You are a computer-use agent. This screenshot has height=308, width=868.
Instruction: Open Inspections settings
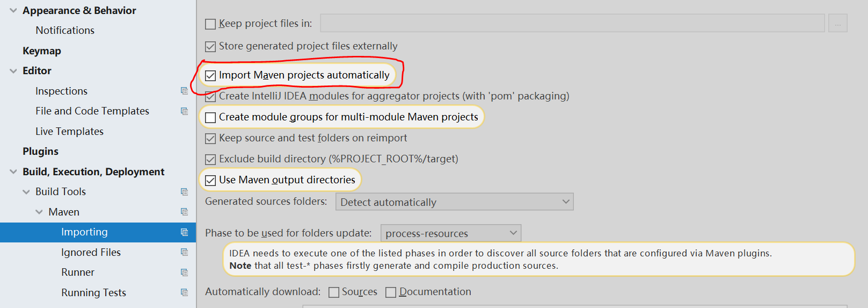coord(61,91)
